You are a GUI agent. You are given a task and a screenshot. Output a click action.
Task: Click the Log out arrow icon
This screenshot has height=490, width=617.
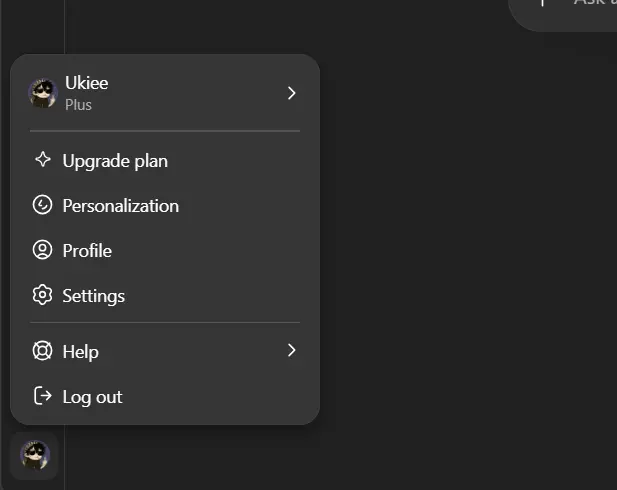42,396
